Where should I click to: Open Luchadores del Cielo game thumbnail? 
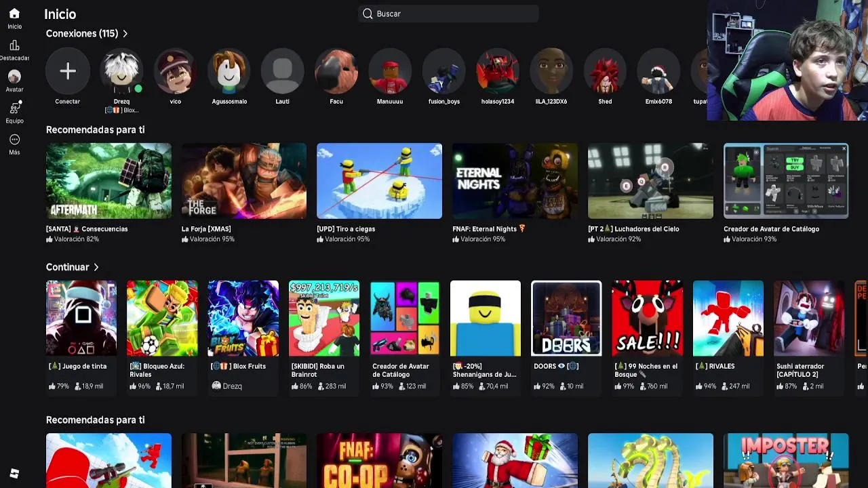[650, 180]
